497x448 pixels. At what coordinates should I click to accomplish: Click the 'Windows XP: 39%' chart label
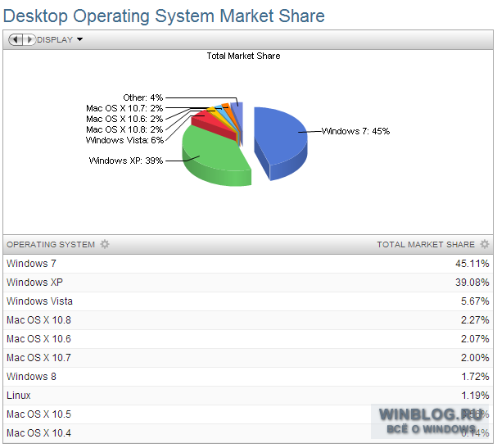point(126,161)
